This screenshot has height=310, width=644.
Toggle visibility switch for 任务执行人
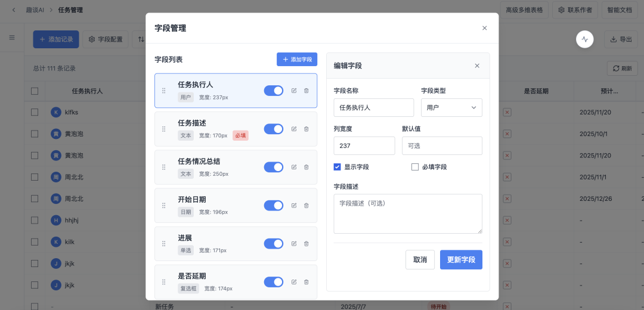pos(274,91)
